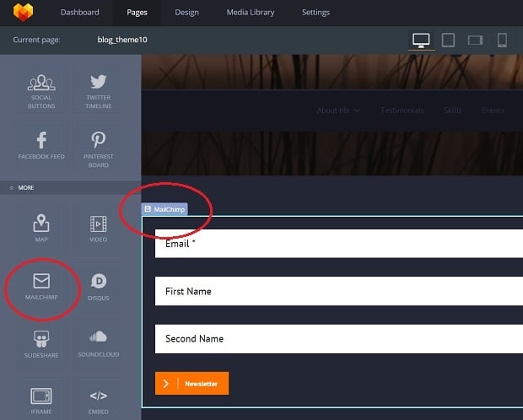Choose the SoundCloud widget
The image size is (523, 420).
tap(98, 342)
